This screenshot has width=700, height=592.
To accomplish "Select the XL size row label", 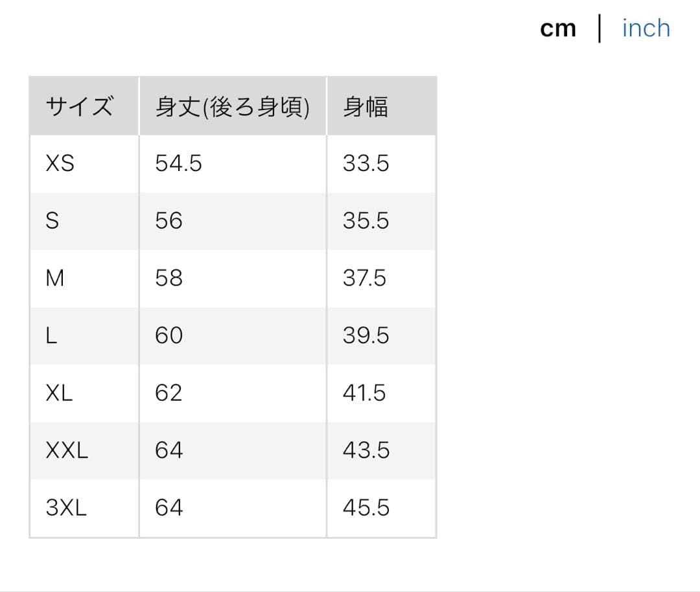I will coord(59,393).
